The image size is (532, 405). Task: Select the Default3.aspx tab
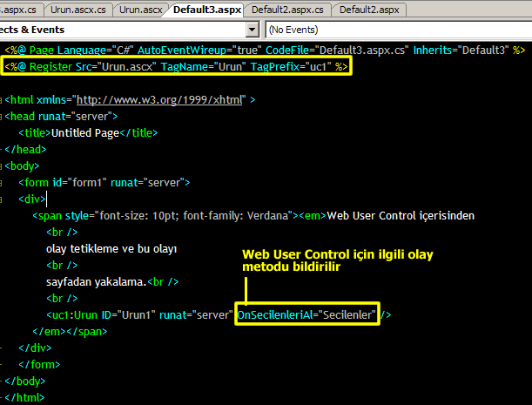(x=206, y=10)
